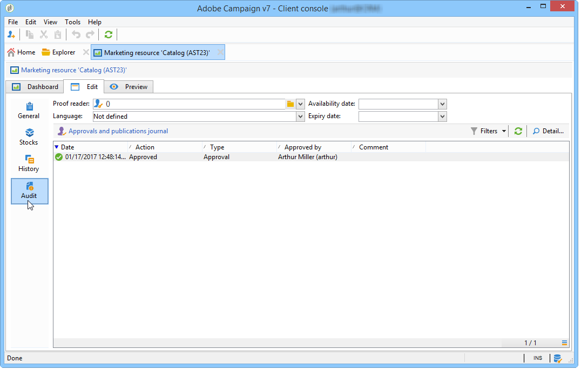Viewport: 588px width, 376px height.
Task: Click the Undo arrow icon
Action: click(76, 35)
